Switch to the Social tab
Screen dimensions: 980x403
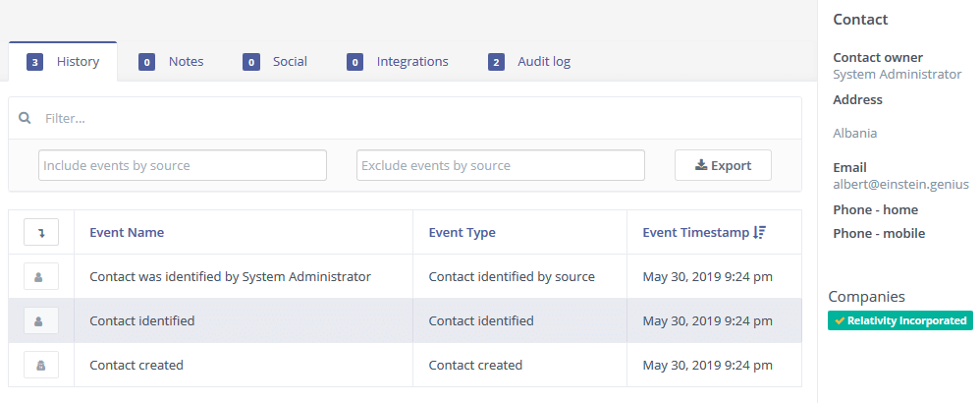pos(290,62)
